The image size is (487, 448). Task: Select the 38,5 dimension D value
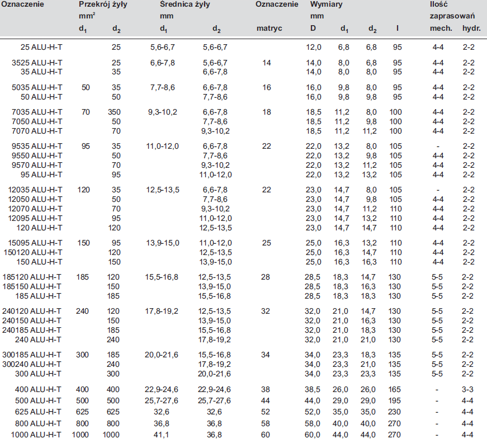314,389
